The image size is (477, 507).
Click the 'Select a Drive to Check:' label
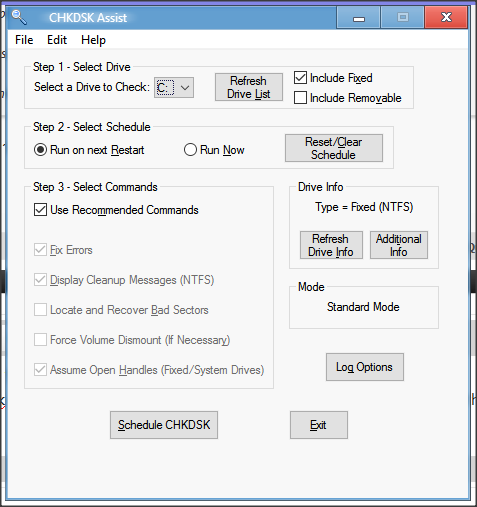[92, 87]
